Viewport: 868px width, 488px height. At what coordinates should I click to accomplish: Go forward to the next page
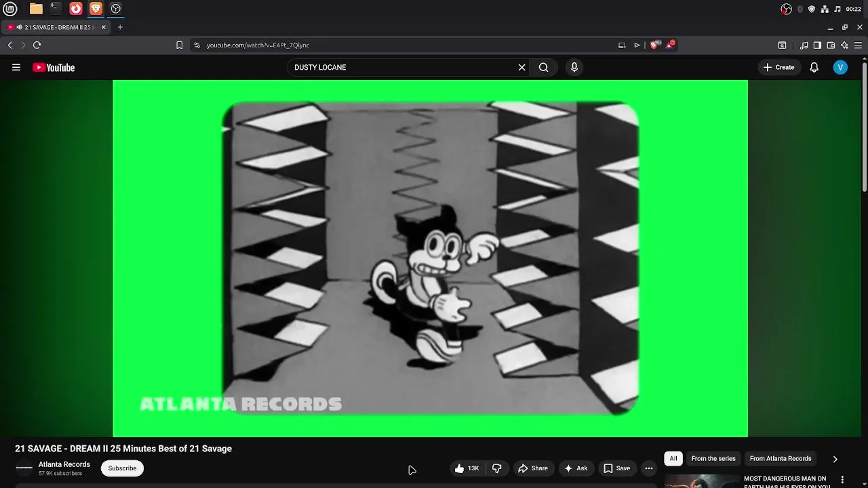point(23,45)
